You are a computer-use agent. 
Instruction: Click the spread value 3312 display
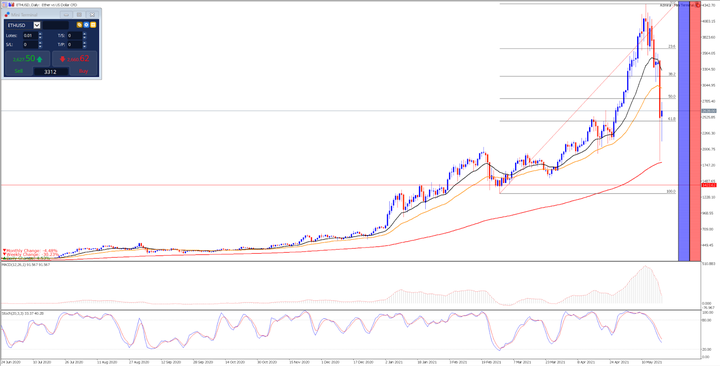pos(51,72)
